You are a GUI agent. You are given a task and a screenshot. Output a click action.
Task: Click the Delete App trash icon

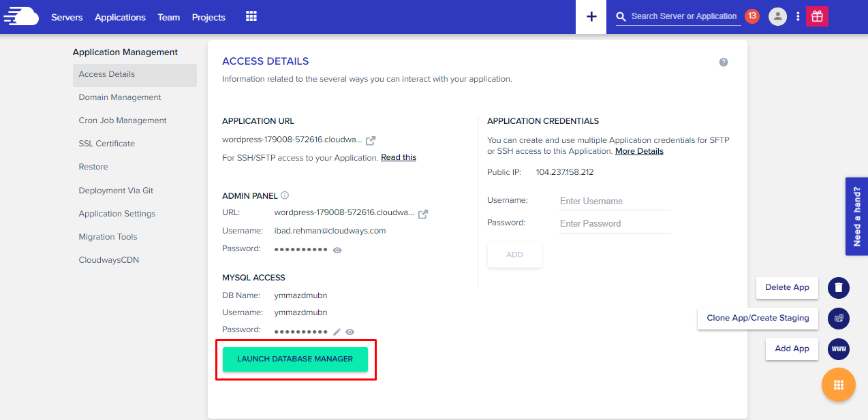[x=838, y=288]
